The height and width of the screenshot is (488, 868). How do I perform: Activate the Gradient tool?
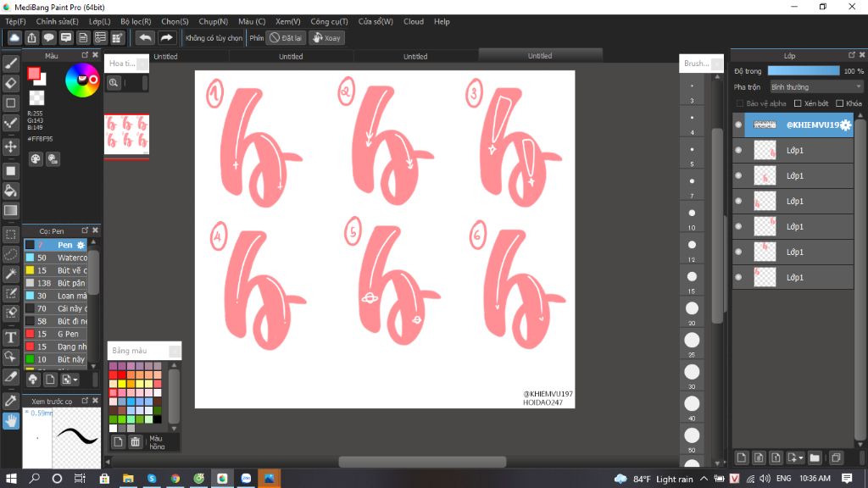tap(10, 210)
